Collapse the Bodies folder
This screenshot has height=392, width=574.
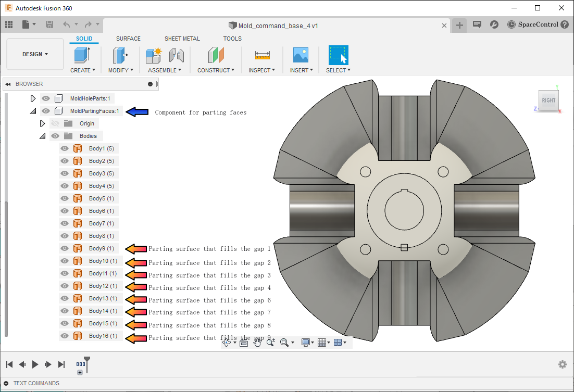pyautogui.click(x=43, y=136)
